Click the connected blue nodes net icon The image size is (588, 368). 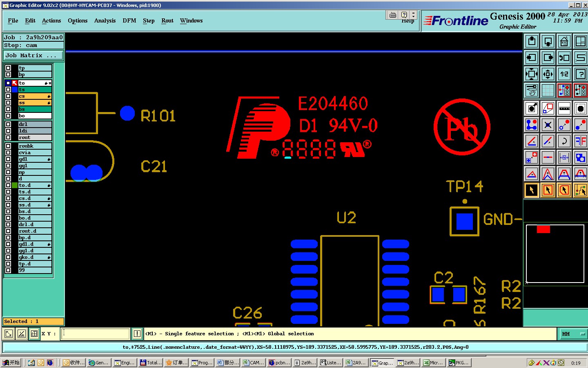[x=532, y=125]
